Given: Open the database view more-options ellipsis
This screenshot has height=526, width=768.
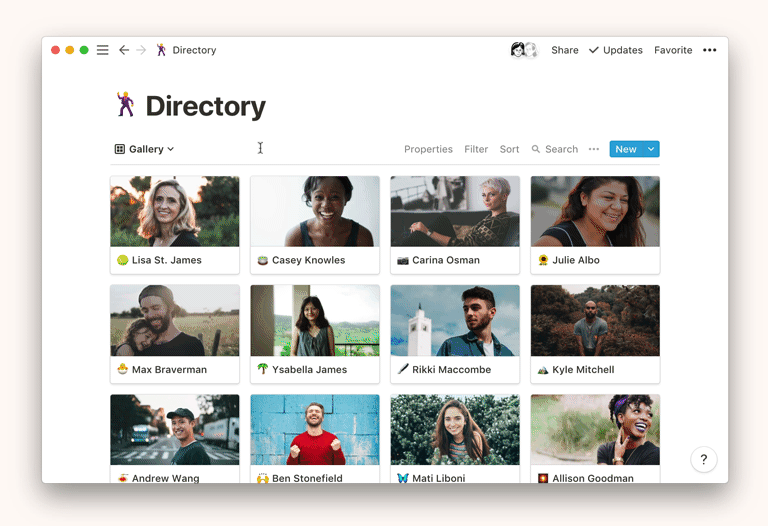Looking at the screenshot, I should coord(594,149).
